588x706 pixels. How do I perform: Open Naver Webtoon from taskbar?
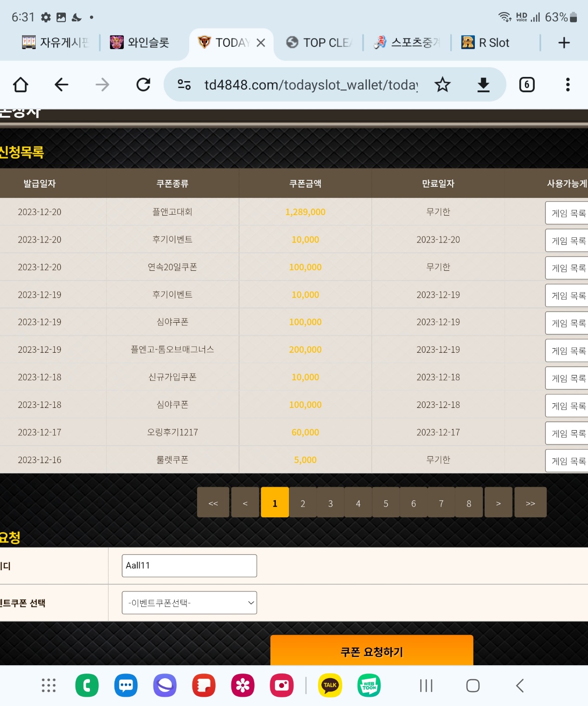[369, 686]
